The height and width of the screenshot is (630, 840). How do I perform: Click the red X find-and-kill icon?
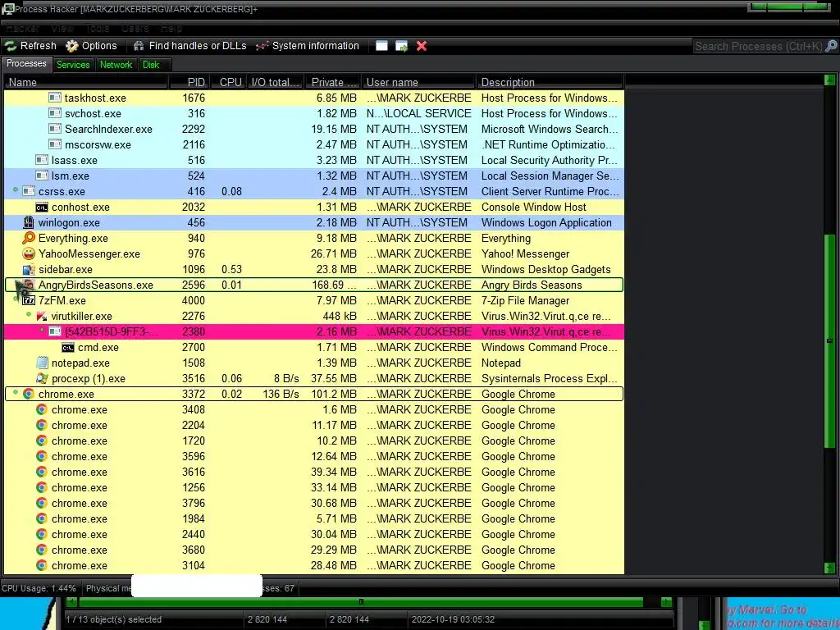pyautogui.click(x=422, y=46)
